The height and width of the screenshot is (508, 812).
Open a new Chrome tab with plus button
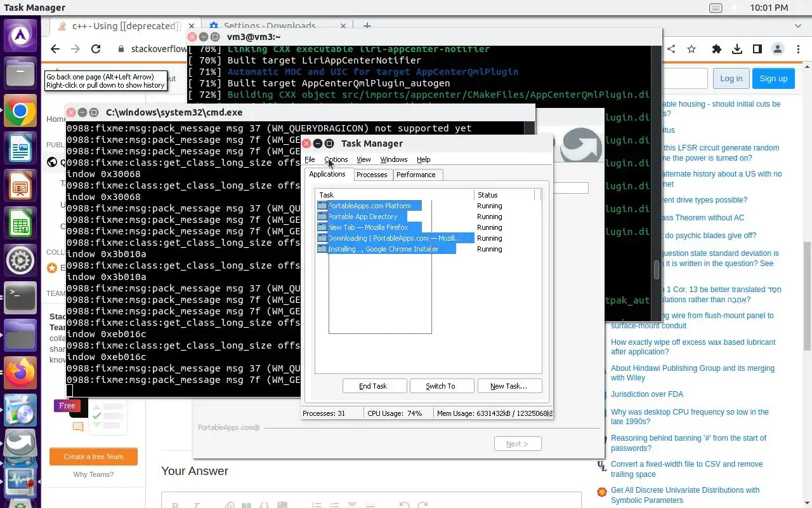click(367, 26)
